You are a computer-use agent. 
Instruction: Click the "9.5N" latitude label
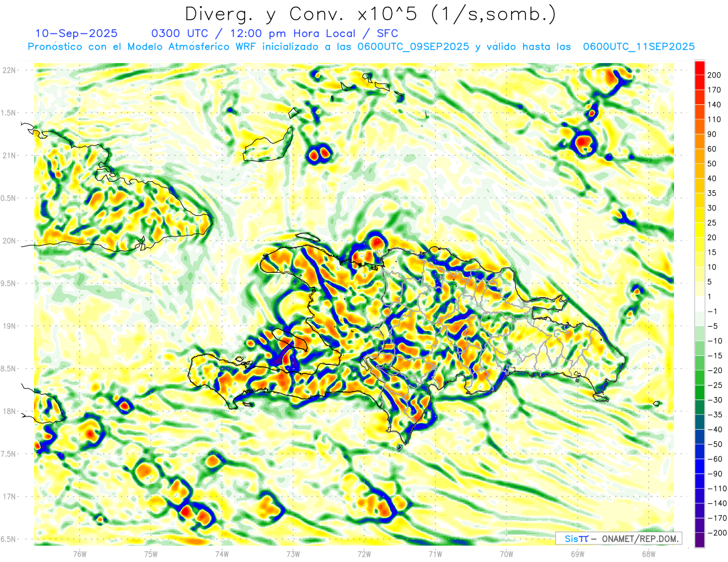tap(9, 283)
